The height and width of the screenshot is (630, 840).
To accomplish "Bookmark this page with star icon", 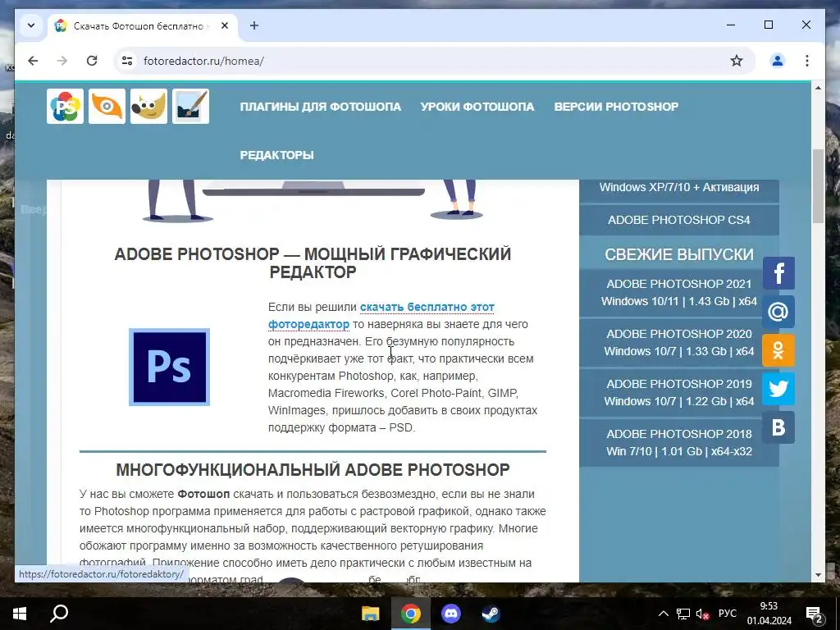I will 737,61.
